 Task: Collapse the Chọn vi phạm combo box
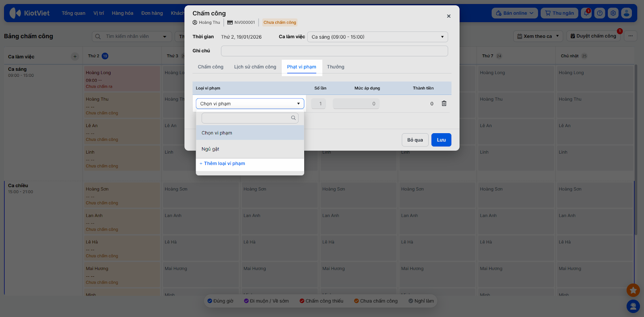click(x=250, y=104)
